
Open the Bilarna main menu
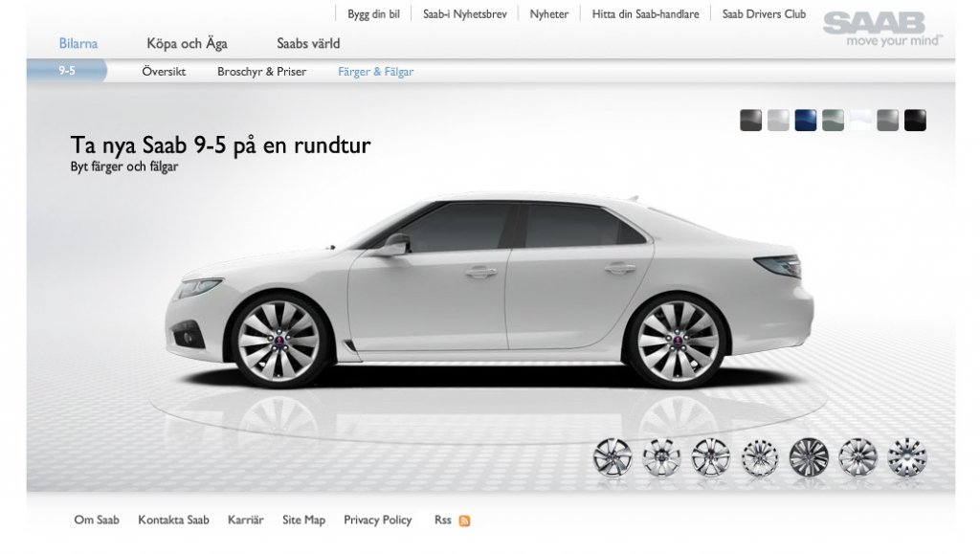tap(78, 44)
